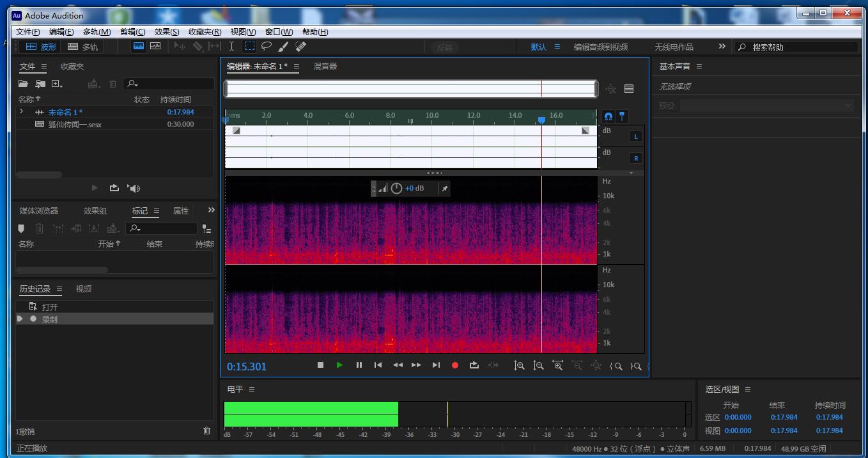
Task: Toggle the right channel R button
Action: pos(635,158)
